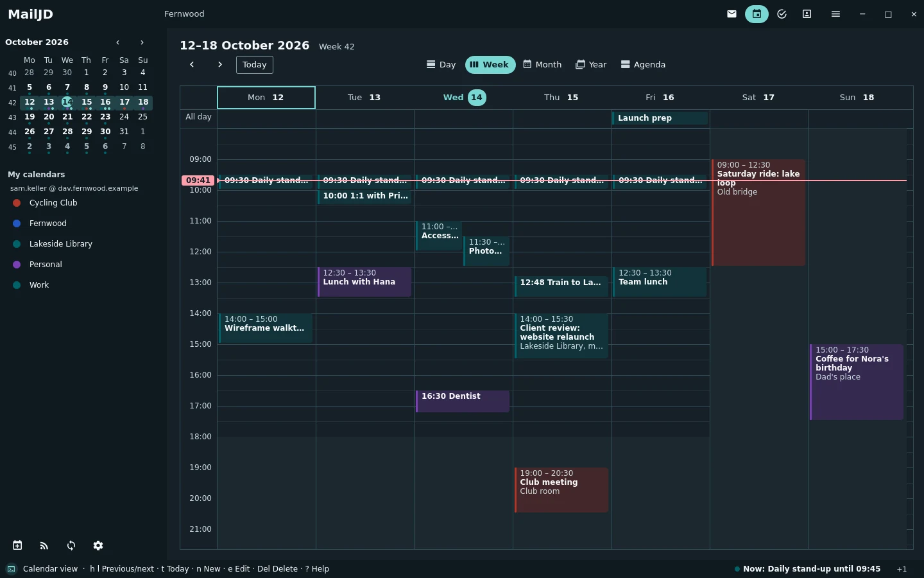The height and width of the screenshot is (578, 924).
Task: Open Coffee for Nora's birthday event
Action: 857,382
